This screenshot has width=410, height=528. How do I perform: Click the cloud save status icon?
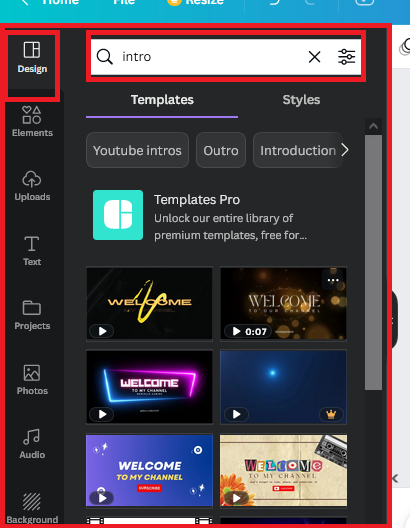364,2
